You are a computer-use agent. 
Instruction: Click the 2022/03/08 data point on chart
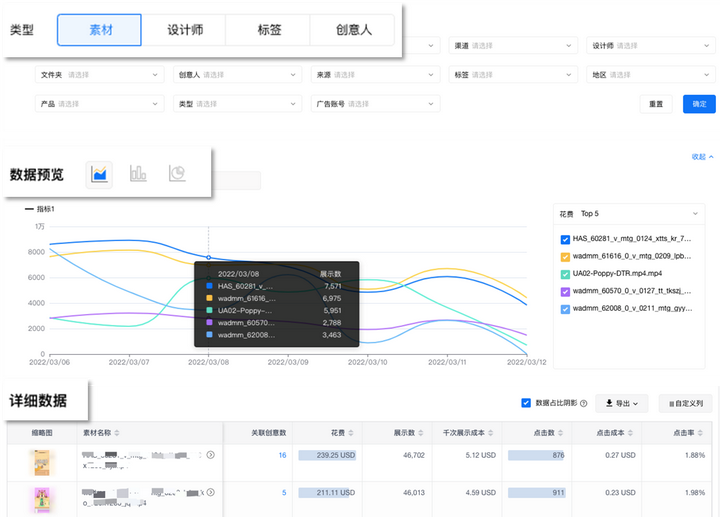[x=208, y=257]
